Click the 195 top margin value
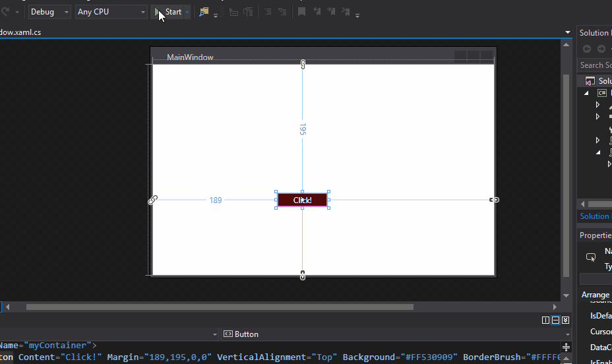The height and width of the screenshot is (364, 612). (x=303, y=129)
